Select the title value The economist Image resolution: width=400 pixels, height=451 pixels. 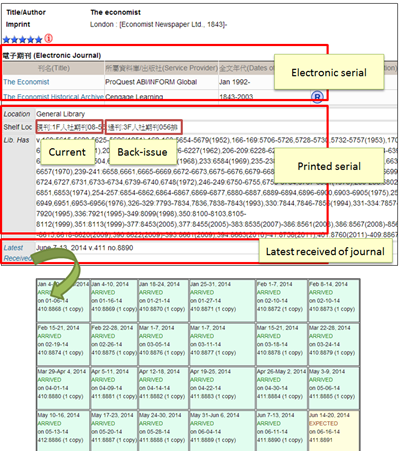[x=115, y=12]
